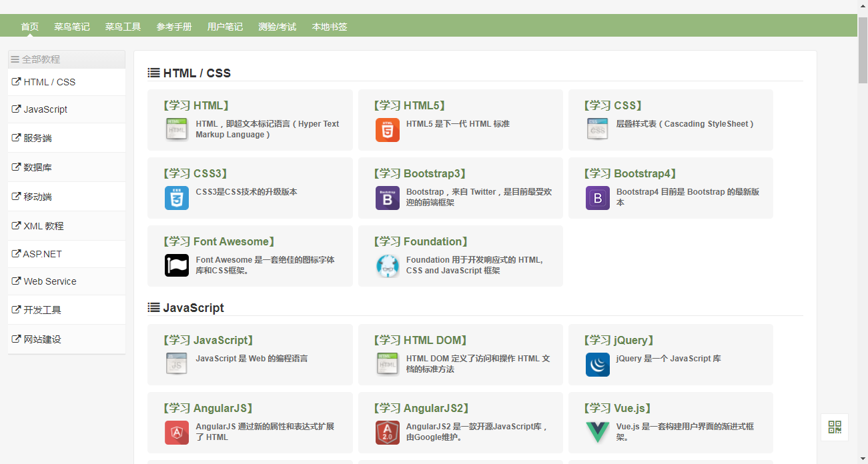Click external-link icon beside 服务端
Screen dimensions: 868x464
(x=17, y=138)
